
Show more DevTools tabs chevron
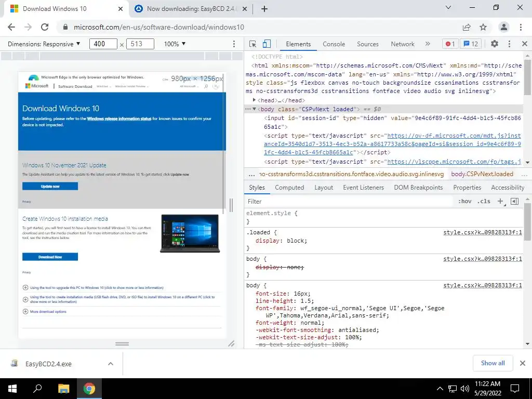pos(428,44)
